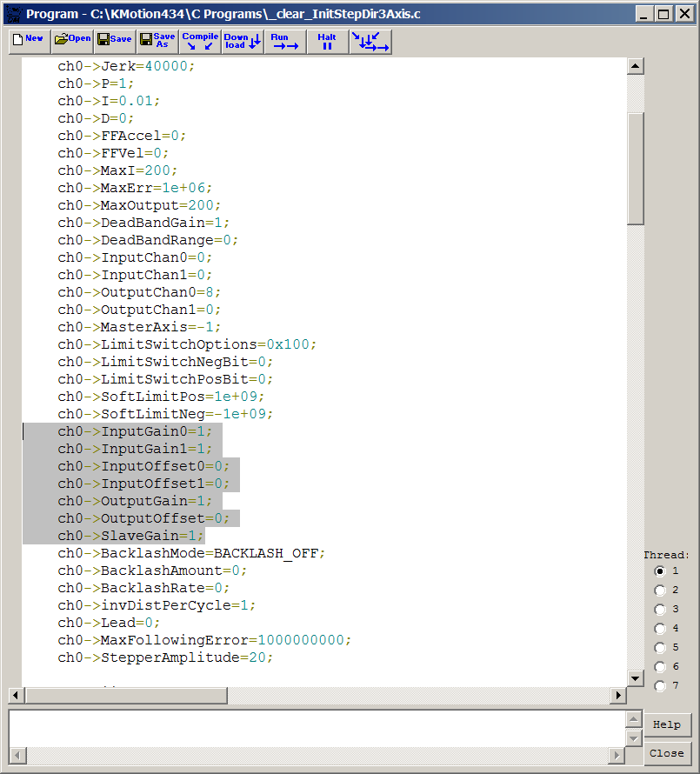Click Compile, Download and Run combo button
The width and height of the screenshot is (700, 774).
[x=370, y=42]
